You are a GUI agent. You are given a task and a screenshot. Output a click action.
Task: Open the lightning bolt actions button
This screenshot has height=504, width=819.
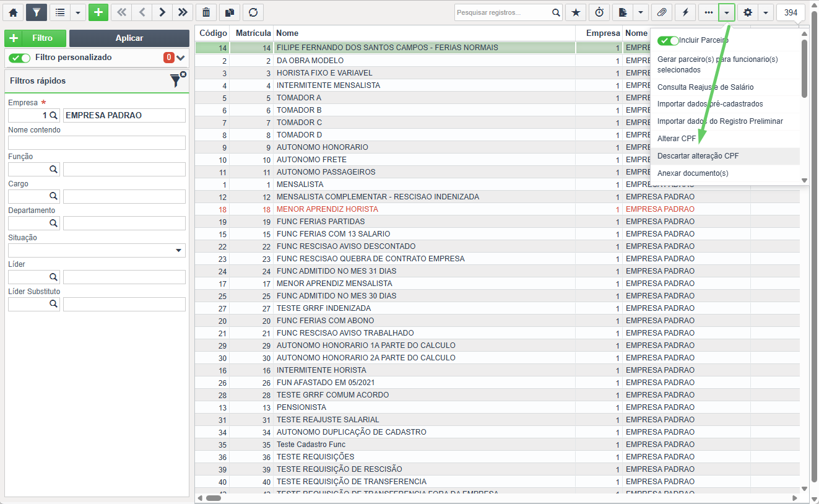pyautogui.click(x=685, y=12)
